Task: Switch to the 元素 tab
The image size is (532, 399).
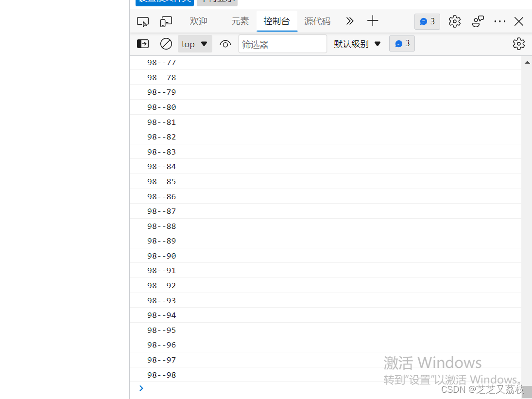Action: 240,21
